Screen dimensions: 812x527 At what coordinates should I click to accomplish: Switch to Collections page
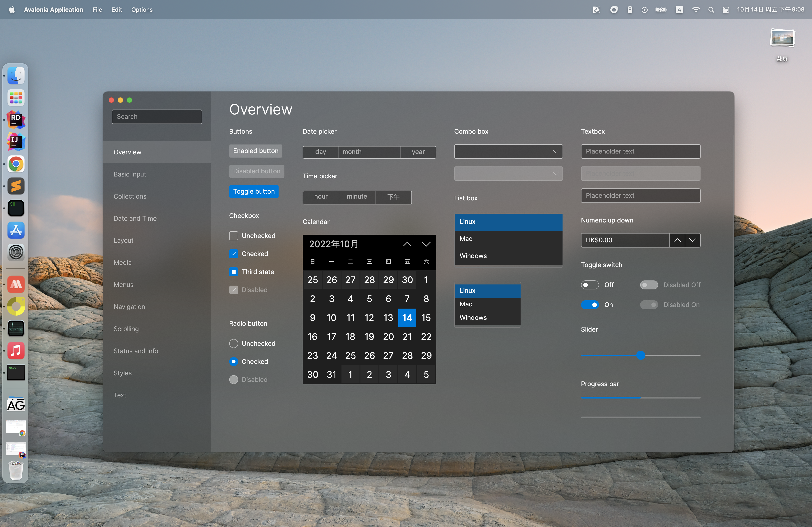click(157, 196)
